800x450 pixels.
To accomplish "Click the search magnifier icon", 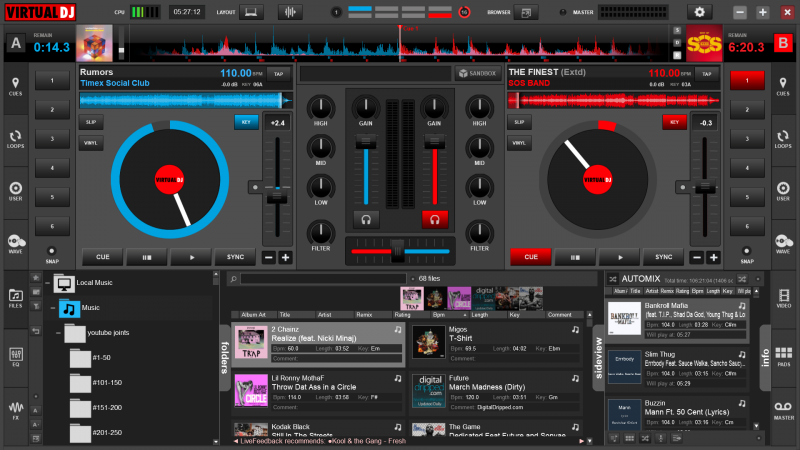I will [233, 279].
